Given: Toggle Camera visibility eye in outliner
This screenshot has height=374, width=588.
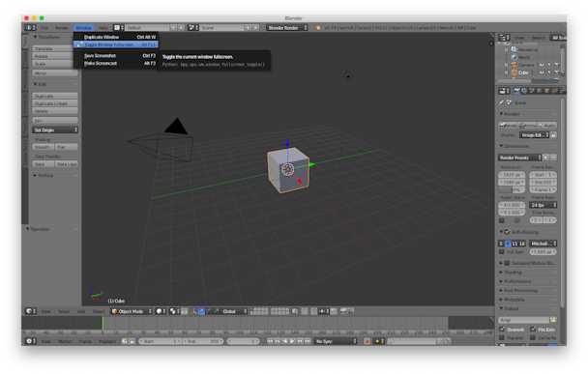Looking at the screenshot, I should coord(542,65).
